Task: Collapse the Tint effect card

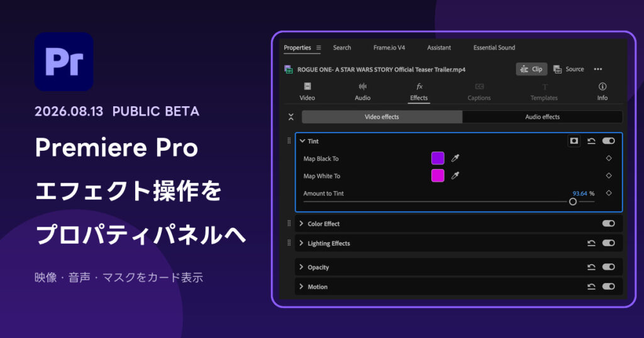Action: [x=303, y=141]
